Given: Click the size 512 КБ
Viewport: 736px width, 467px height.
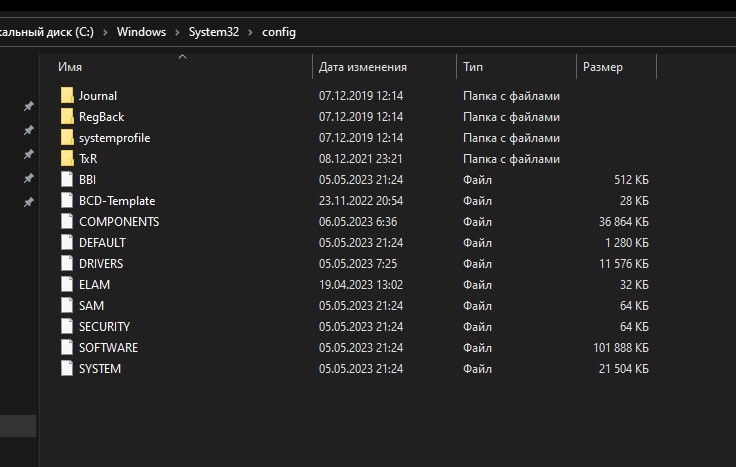Looking at the screenshot, I should pyautogui.click(x=631, y=180).
